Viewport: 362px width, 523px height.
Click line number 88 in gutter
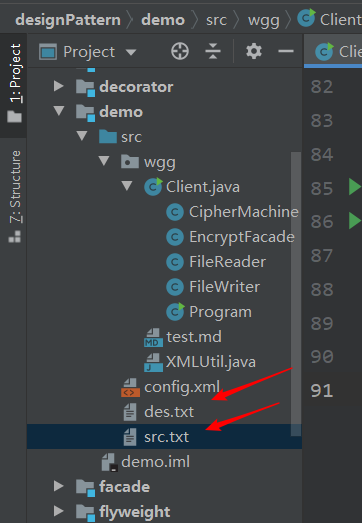(x=322, y=290)
